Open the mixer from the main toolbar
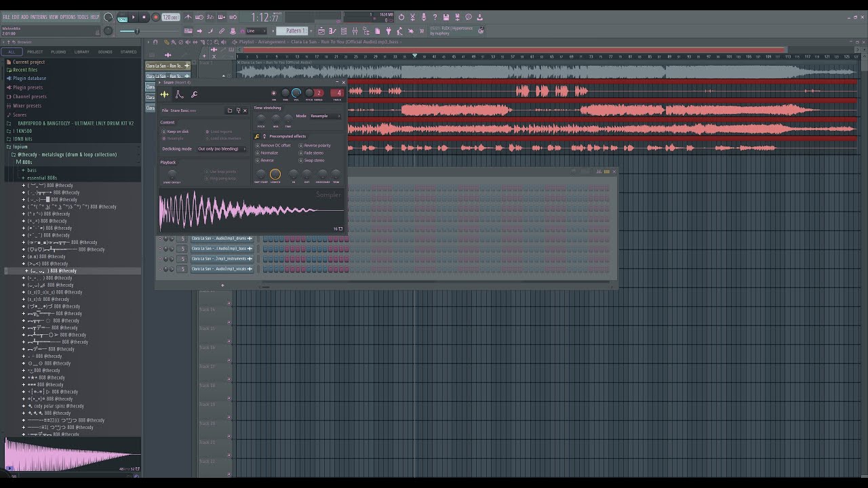868x488 pixels. tap(355, 30)
